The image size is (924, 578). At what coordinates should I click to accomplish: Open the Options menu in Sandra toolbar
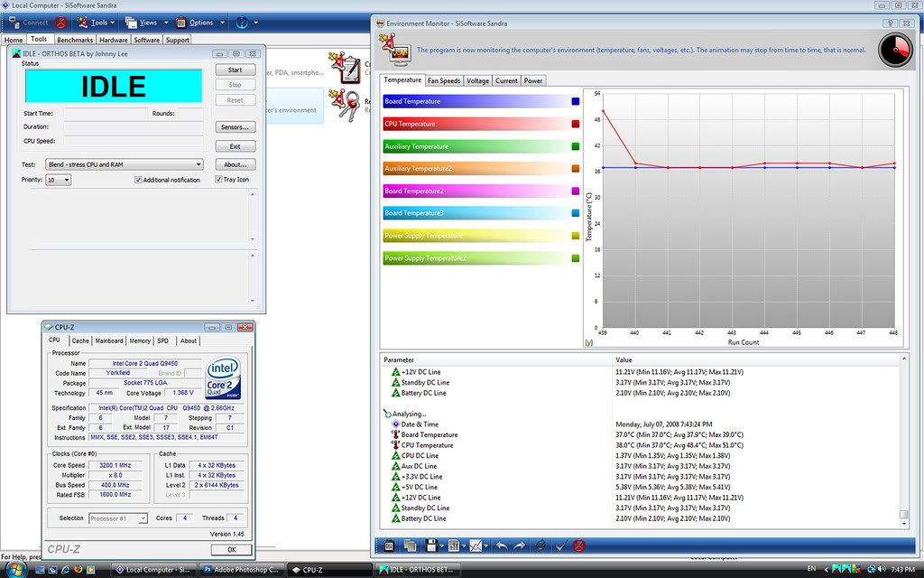coord(199,23)
